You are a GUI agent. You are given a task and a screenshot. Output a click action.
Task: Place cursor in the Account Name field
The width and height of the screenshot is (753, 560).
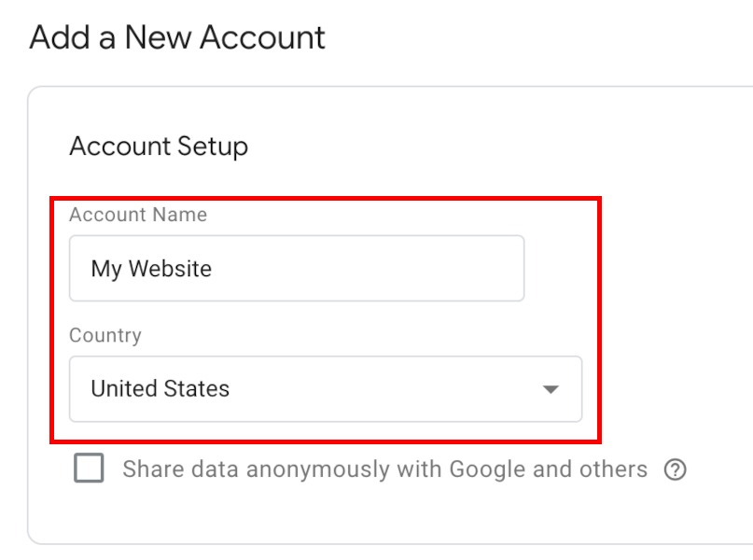297,269
